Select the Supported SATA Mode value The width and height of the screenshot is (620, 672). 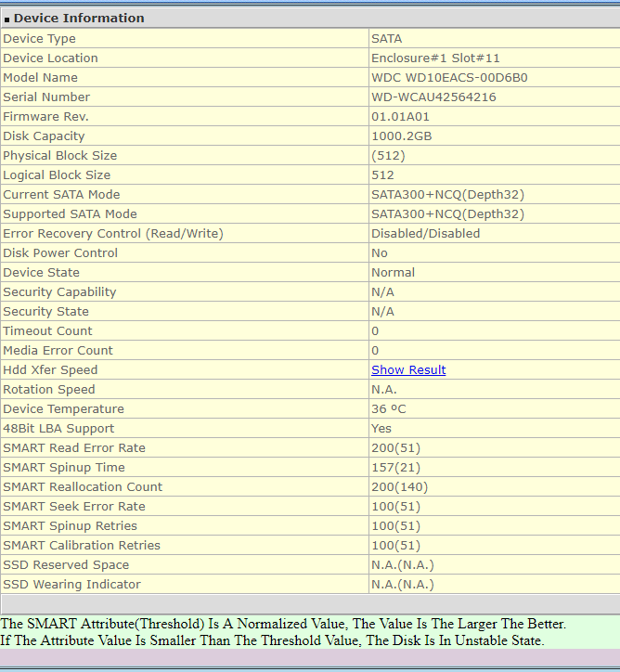(x=447, y=213)
